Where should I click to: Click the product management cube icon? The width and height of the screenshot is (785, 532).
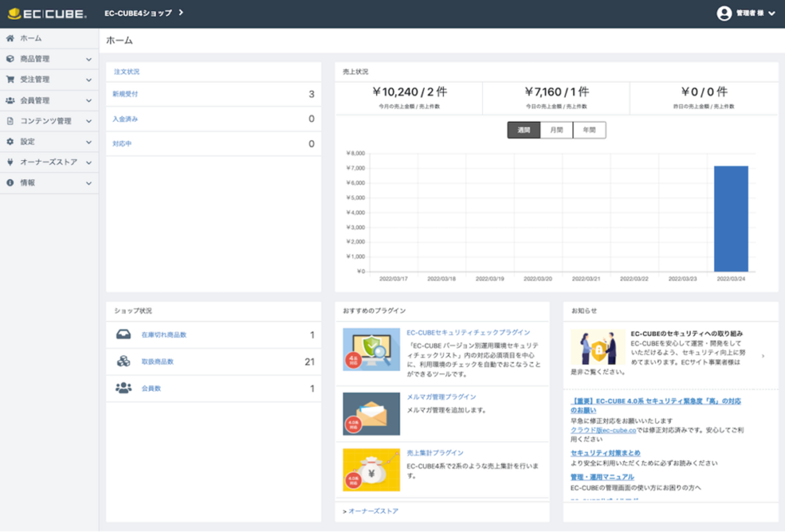(10, 59)
